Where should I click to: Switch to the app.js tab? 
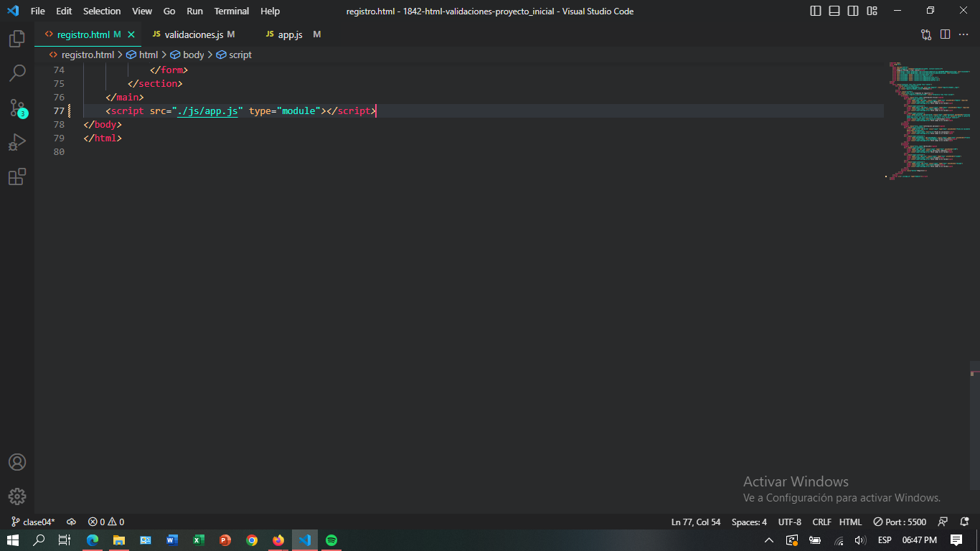pos(293,34)
